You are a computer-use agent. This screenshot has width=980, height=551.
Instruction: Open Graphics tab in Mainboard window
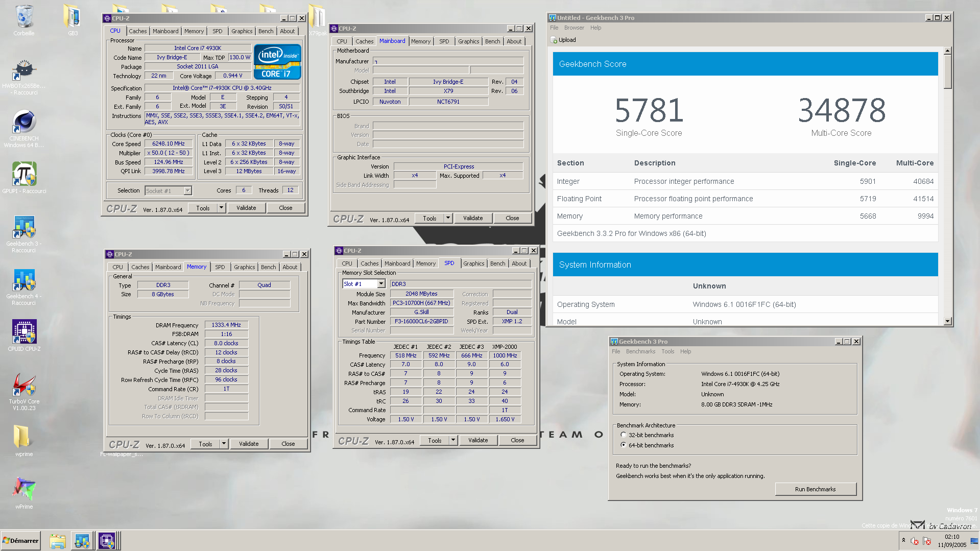[x=468, y=41]
